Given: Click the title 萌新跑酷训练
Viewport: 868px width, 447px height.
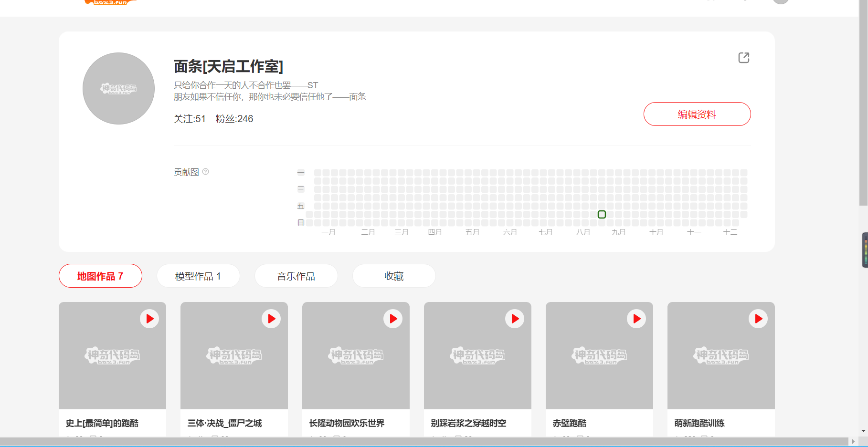Looking at the screenshot, I should pos(699,423).
